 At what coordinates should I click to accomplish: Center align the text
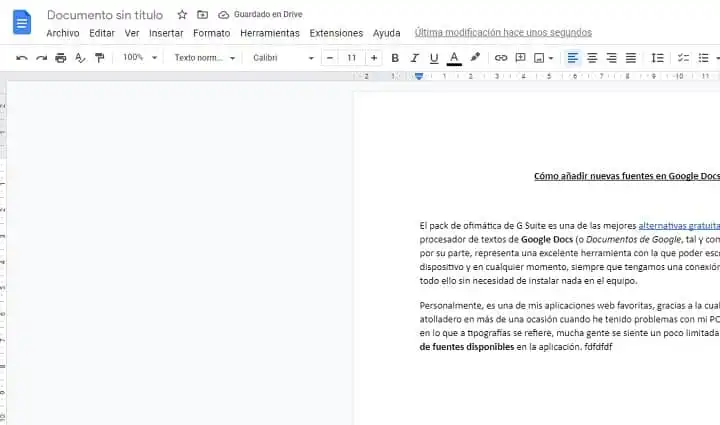(x=592, y=58)
